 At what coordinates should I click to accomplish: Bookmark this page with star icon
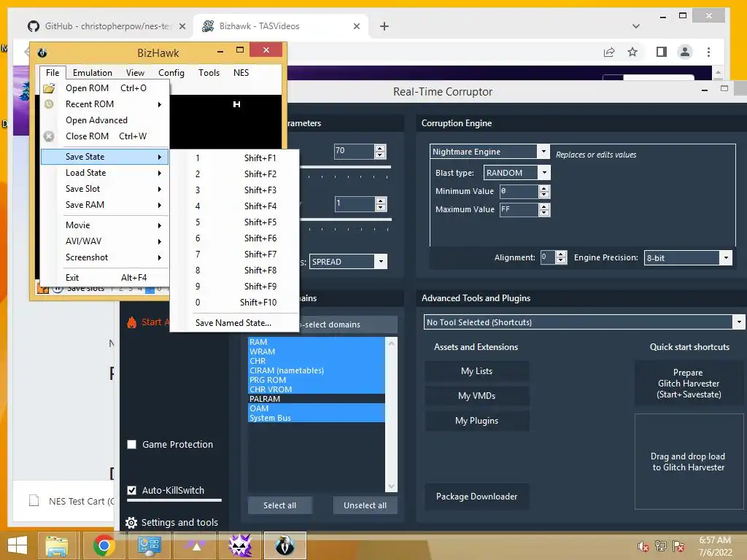coord(632,52)
